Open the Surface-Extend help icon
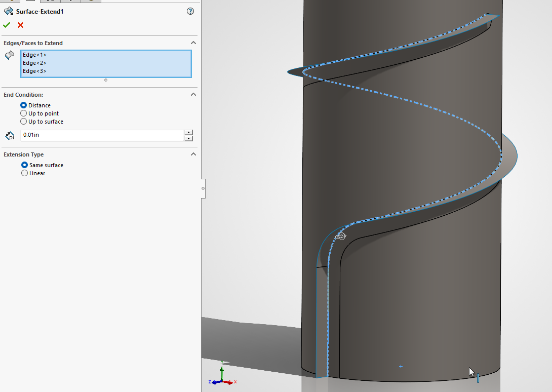The width and height of the screenshot is (552, 392). pyautogui.click(x=190, y=11)
